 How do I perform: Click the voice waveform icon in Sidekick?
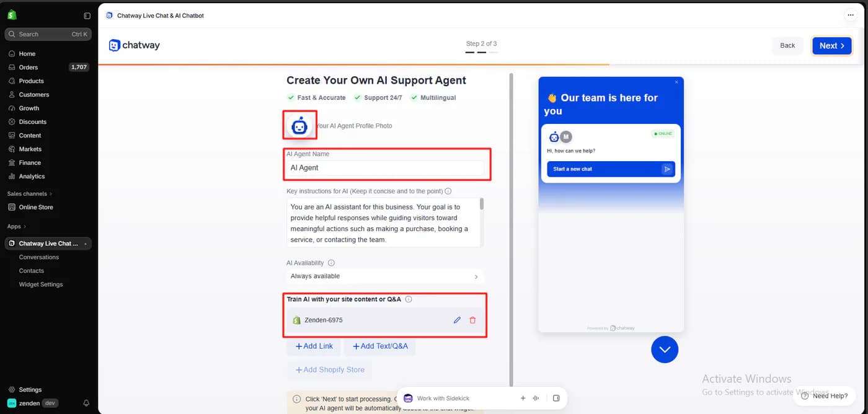coord(536,399)
